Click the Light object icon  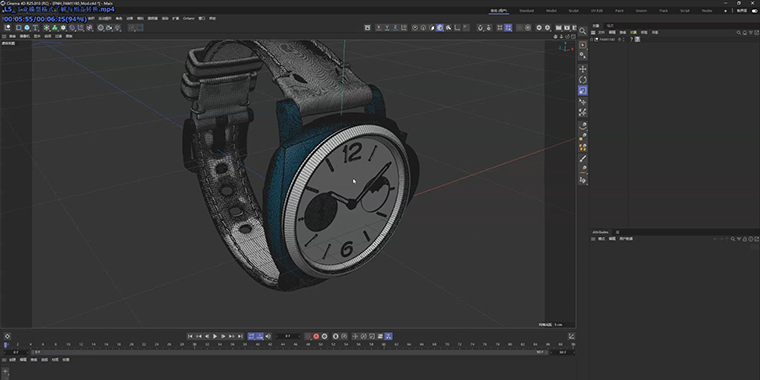point(118,28)
